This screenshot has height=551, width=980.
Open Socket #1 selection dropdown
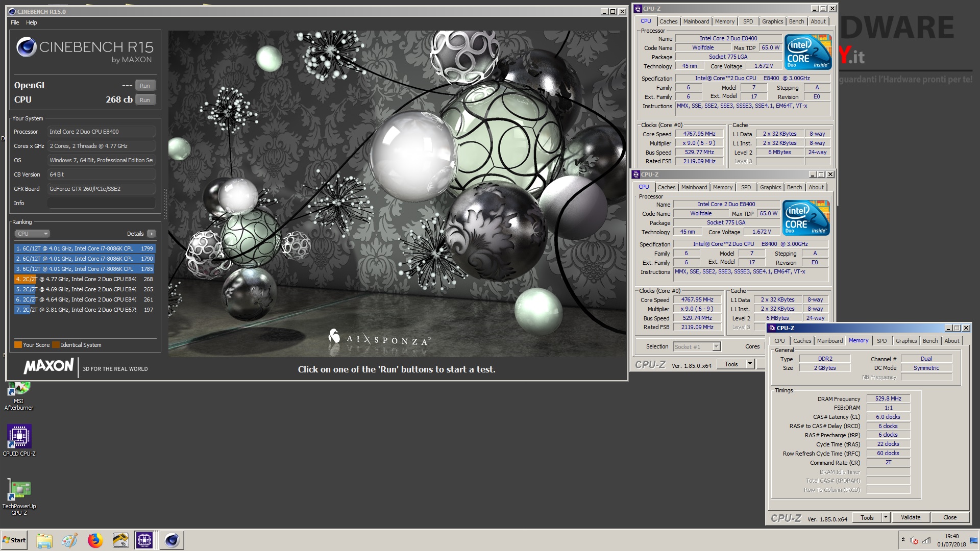click(697, 347)
